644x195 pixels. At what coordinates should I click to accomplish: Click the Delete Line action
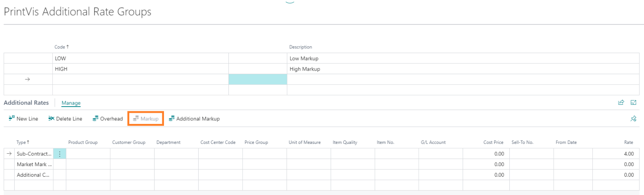[x=65, y=119]
